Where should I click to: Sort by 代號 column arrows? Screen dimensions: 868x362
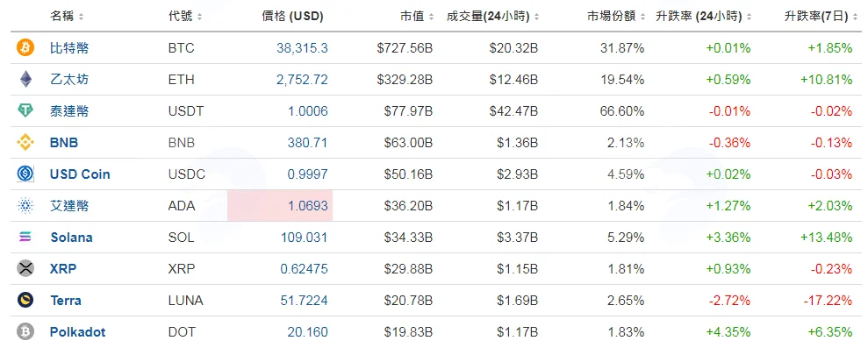(200, 17)
